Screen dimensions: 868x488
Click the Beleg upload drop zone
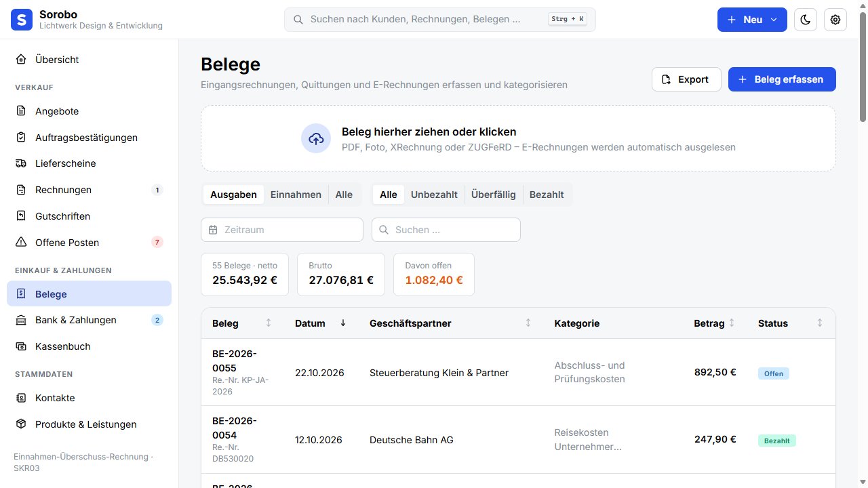tap(518, 138)
